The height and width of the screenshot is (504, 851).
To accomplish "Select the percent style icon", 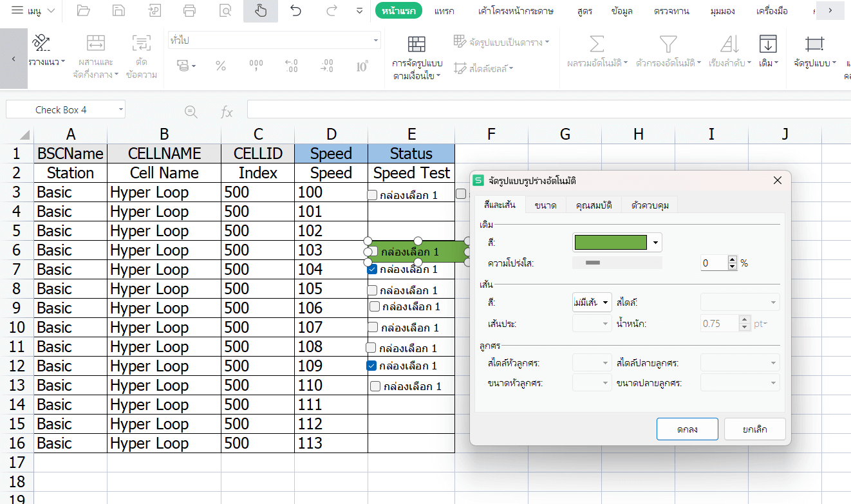I will 221,61.
